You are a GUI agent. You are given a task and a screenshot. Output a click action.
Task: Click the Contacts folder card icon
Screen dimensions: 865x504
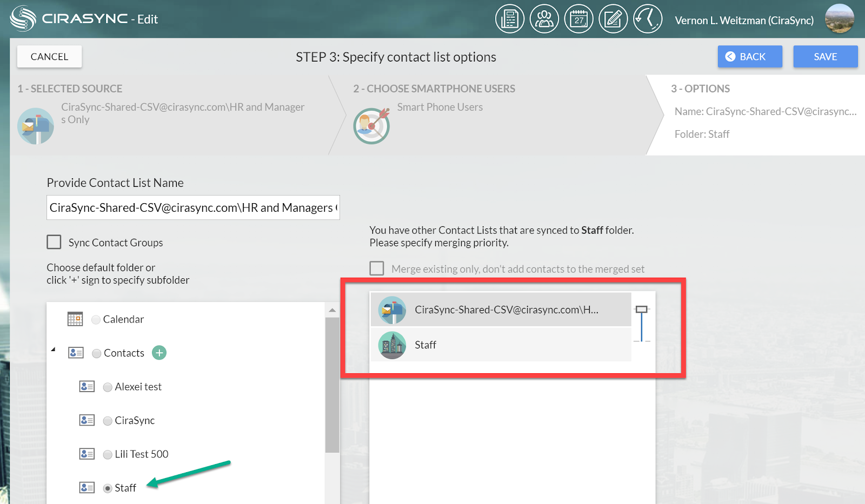tap(76, 353)
